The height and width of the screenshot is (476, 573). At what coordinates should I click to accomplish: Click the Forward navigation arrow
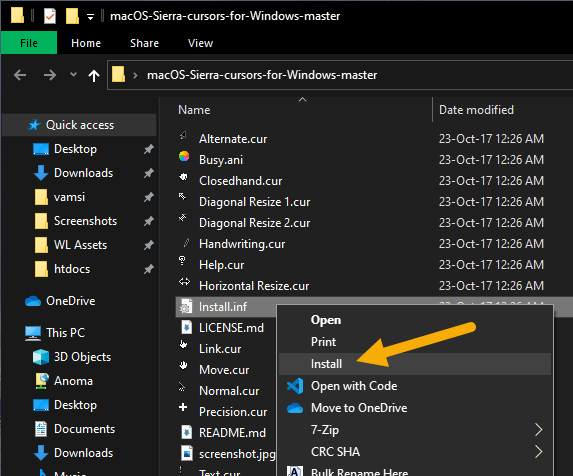[x=50, y=76]
